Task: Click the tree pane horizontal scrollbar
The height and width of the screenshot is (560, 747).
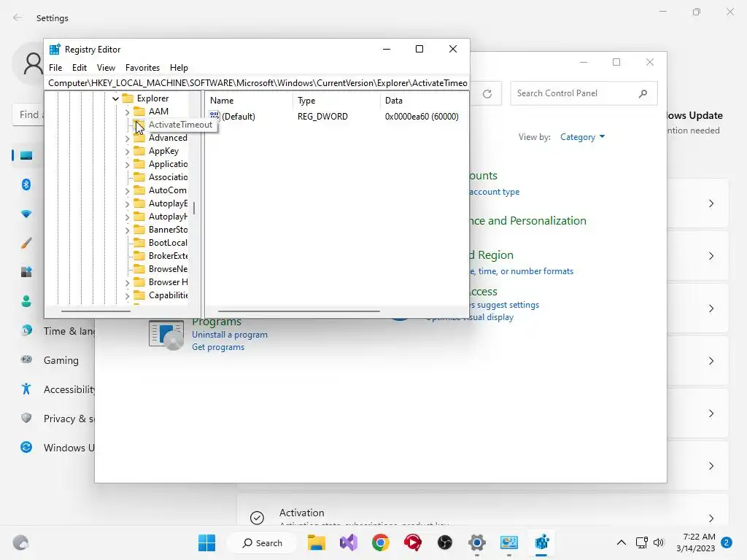Action: coord(96,311)
